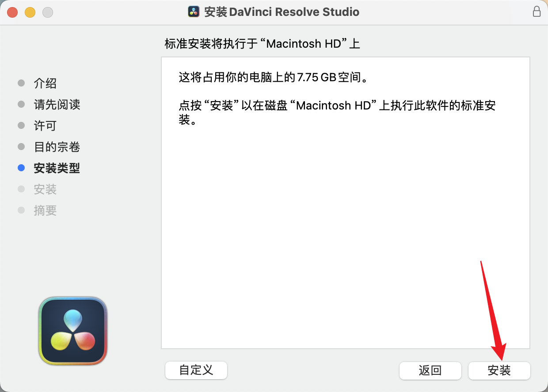Click the heading about installing on Macintosh HD
Screen dimensions: 548x392
click(x=263, y=44)
